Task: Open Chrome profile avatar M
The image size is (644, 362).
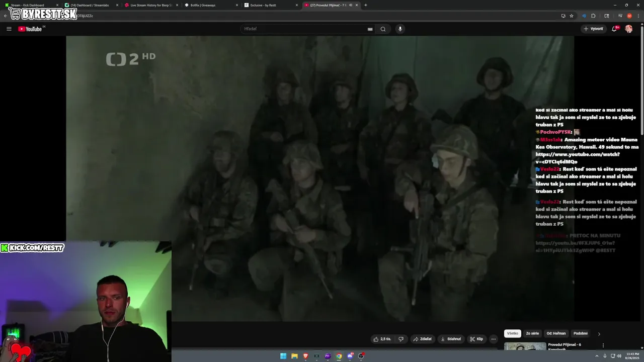Action: click(x=629, y=16)
